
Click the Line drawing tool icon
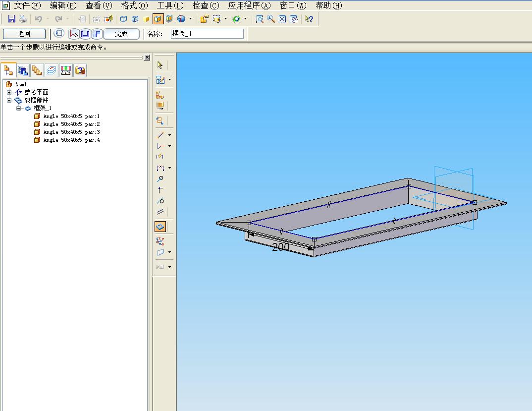click(x=160, y=135)
